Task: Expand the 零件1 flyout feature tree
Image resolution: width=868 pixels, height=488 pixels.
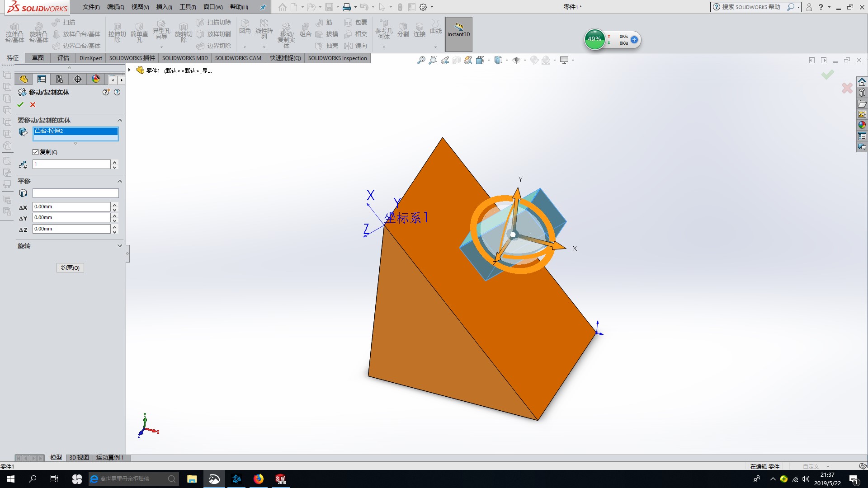Action: (129, 70)
